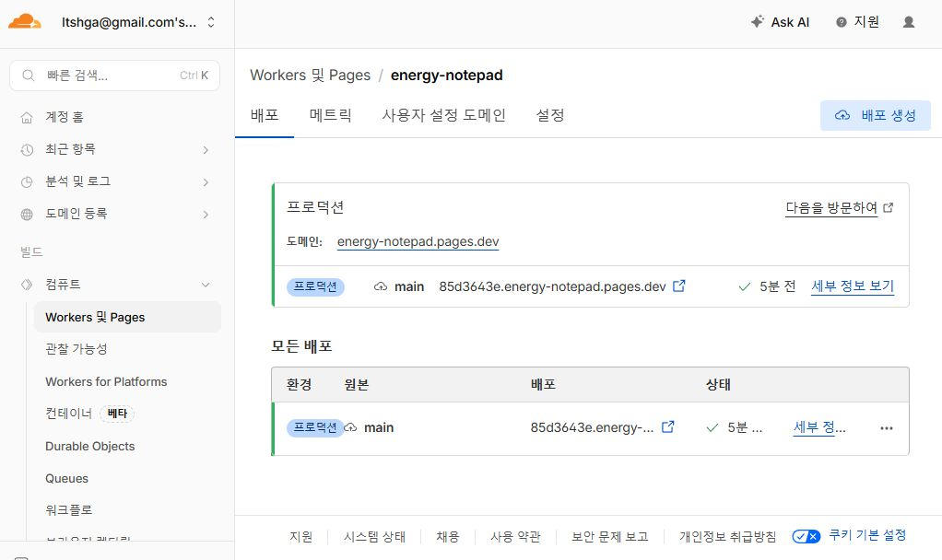Viewport: 942px width, 560px height.
Task: Click the main branch text in table row
Action: [x=379, y=427]
